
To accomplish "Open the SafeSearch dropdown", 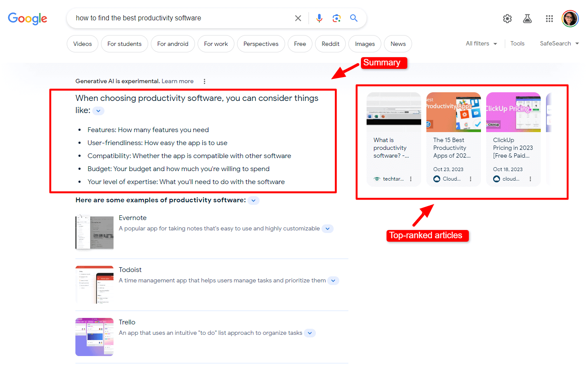I will pyautogui.click(x=559, y=43).
